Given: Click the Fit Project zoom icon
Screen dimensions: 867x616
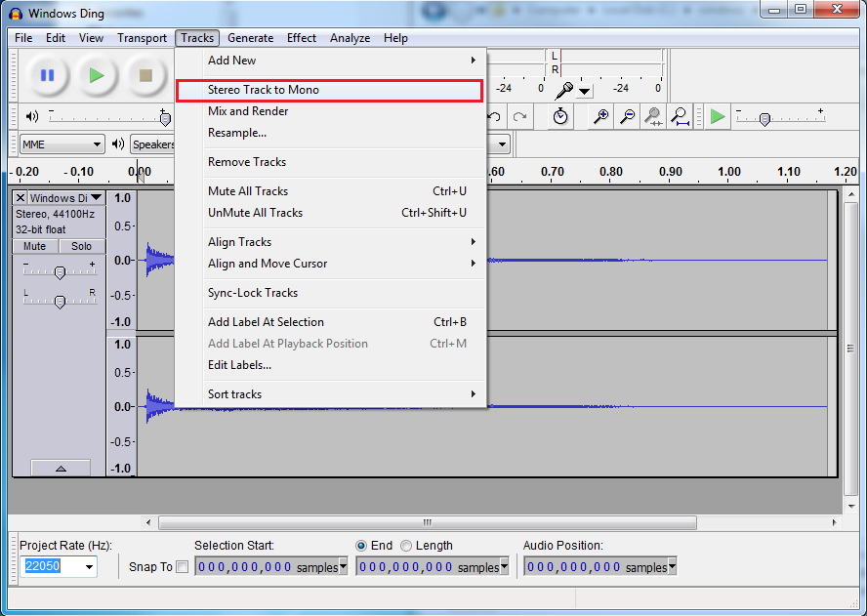Looking at the screenshot, I should pyautogui.click(x=680, y=116).
